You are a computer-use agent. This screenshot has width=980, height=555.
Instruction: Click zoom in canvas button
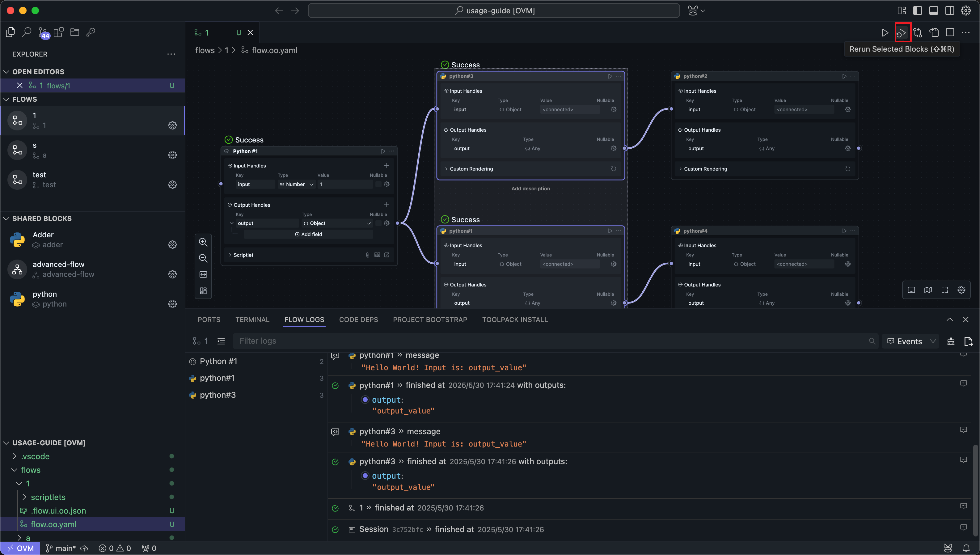tap(203, 242)
